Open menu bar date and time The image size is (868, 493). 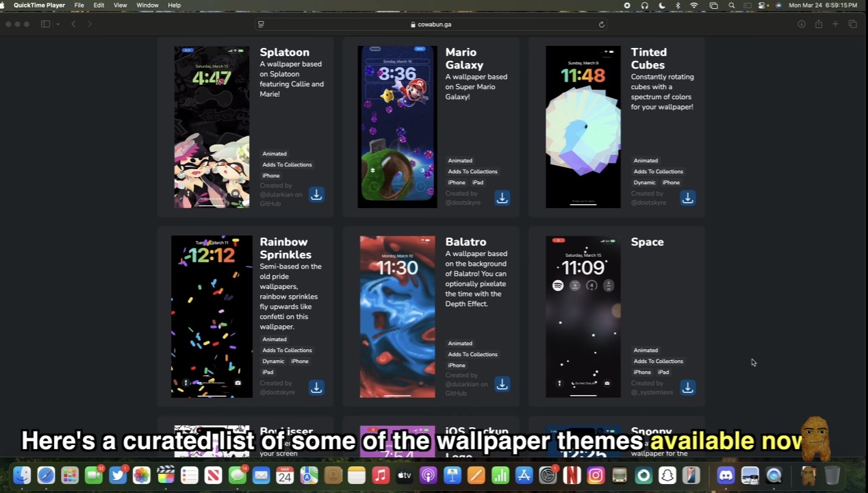pyautogui.click(x=823, y=5)
